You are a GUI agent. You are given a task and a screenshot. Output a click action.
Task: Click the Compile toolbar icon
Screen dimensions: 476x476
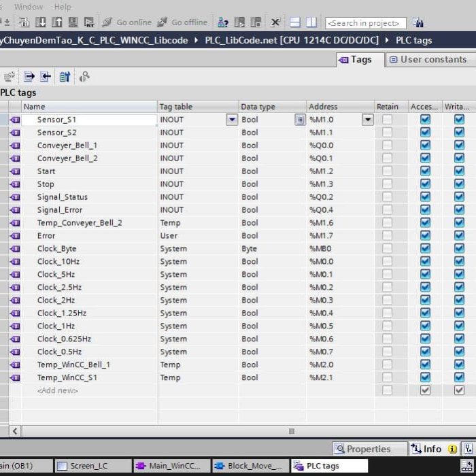24,22
